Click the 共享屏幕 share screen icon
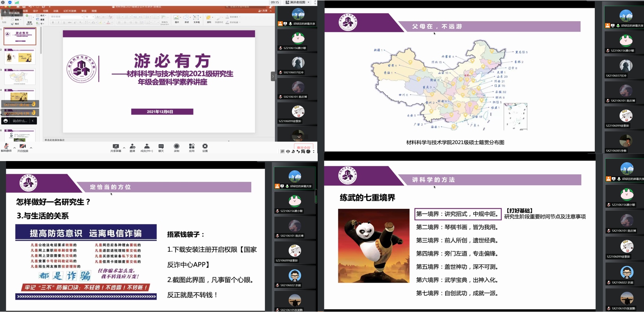 116,147
